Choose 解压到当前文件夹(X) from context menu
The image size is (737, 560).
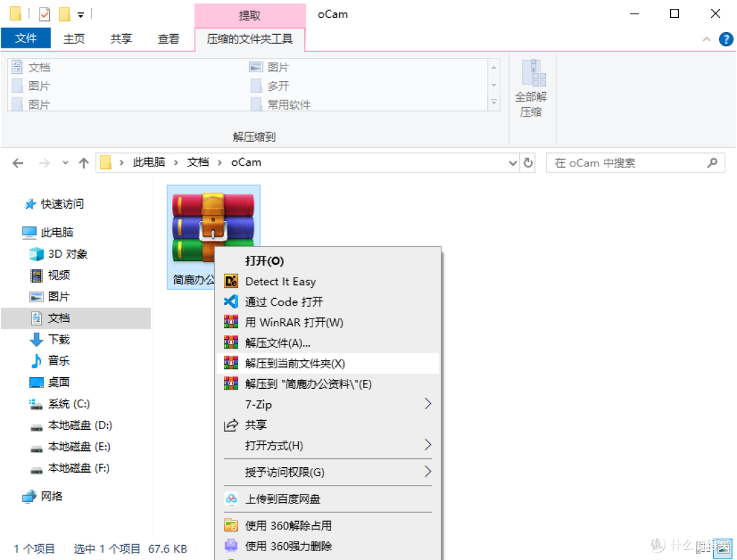coord(328,363)
